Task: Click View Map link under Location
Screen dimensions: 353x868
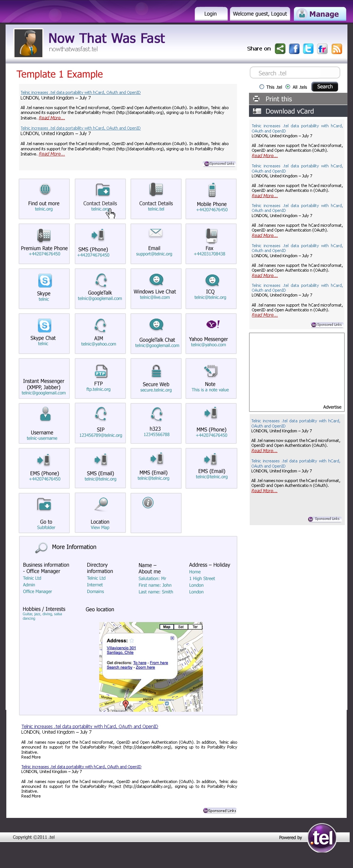Action: 100,528
